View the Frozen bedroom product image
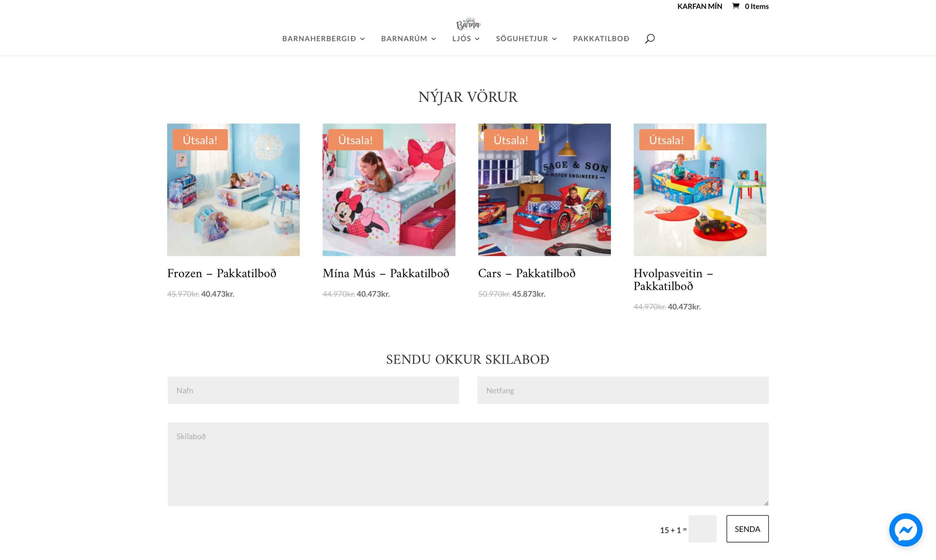Image resolution: width=936 pixels, height=560 pixels. 233,190
